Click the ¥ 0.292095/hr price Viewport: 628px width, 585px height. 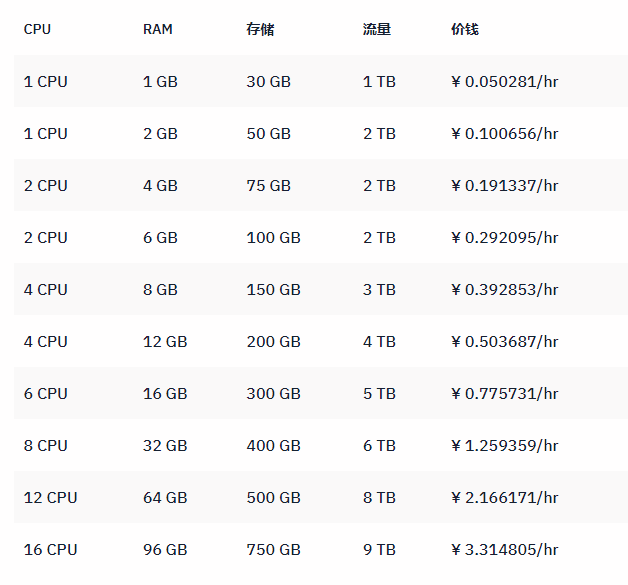click(505, 237)
